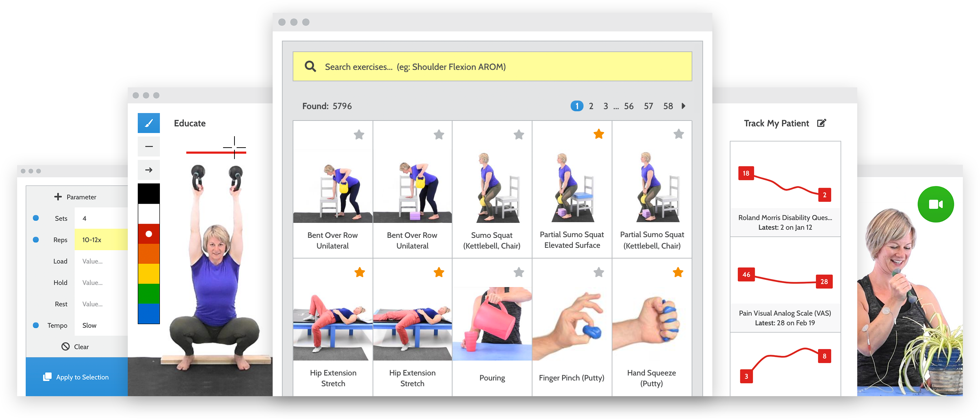
Task: Toggle favorite star on Sumo Squat card
Action: pyautogui.click(x=519, y=134)
